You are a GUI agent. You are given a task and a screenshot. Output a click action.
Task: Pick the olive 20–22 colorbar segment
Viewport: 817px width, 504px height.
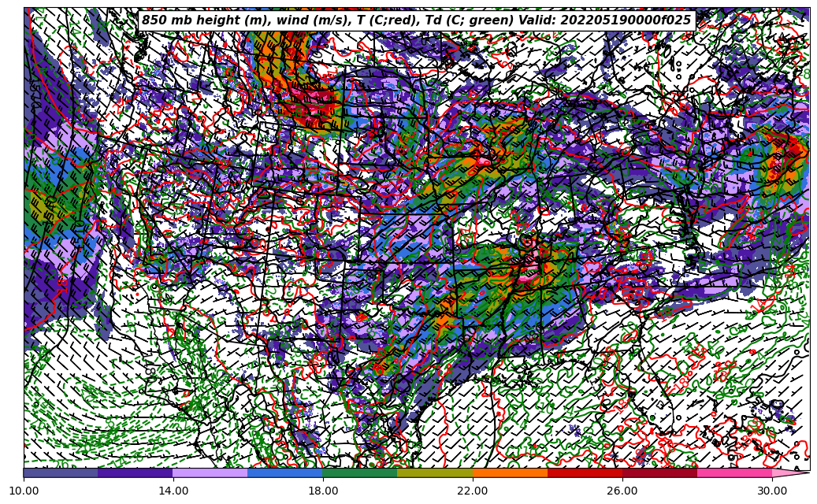(435, 472)
